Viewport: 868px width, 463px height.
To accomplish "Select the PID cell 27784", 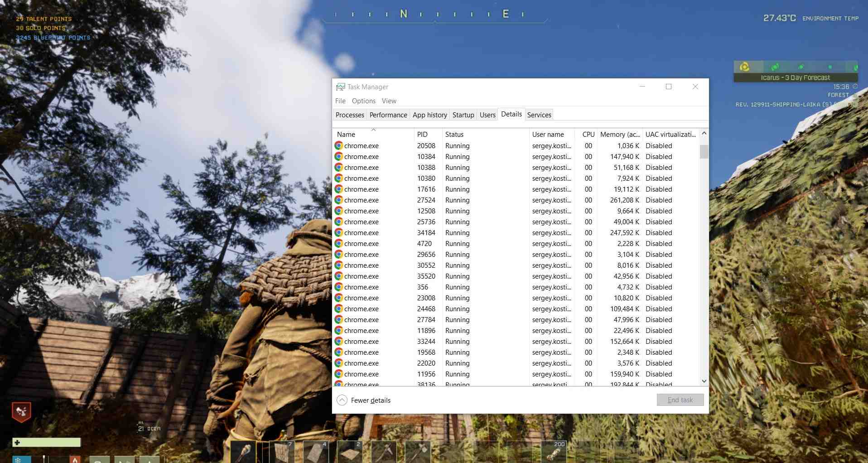I will pyautogui.click(x=426, y=319).
